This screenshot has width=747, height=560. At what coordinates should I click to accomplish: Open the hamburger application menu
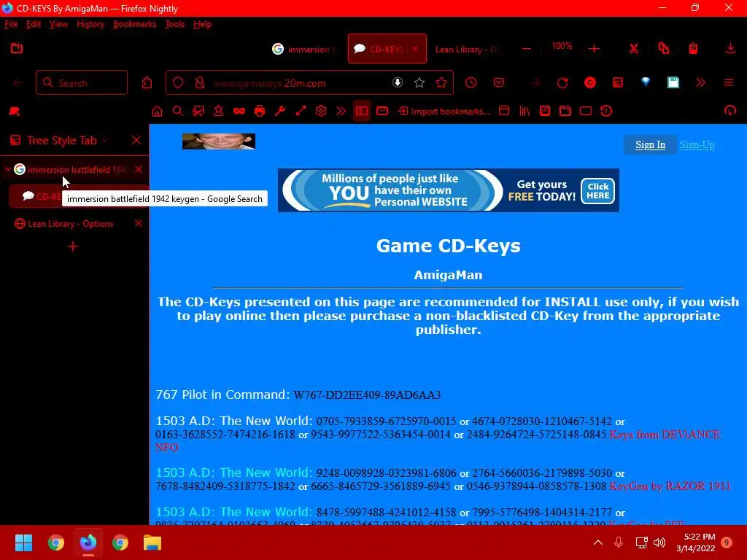[x=729, y=83]
